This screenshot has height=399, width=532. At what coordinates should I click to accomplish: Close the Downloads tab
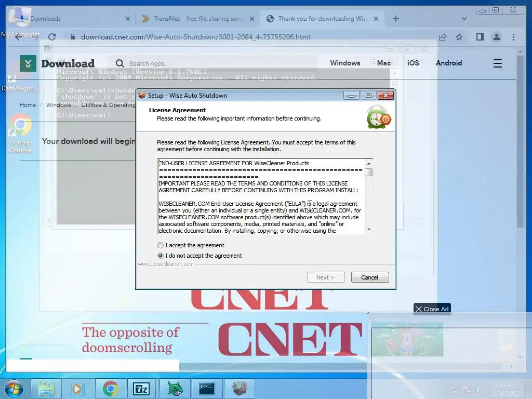pos(128,19)
